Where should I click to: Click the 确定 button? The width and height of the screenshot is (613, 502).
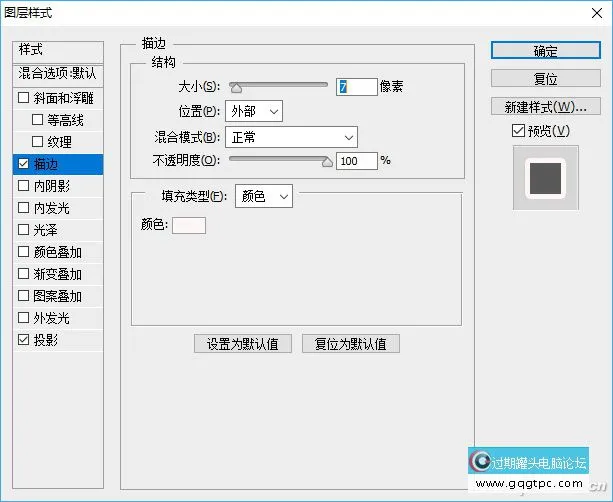[545, 51]
